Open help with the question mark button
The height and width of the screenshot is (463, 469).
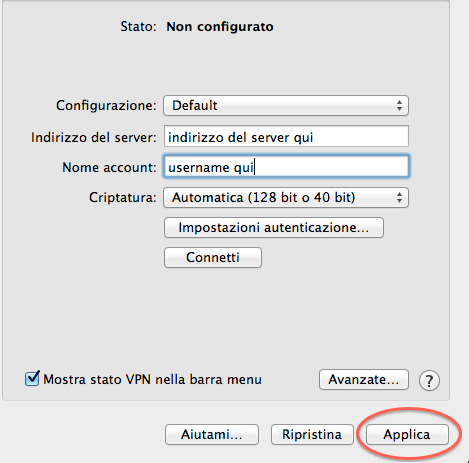tap(429, 380)
